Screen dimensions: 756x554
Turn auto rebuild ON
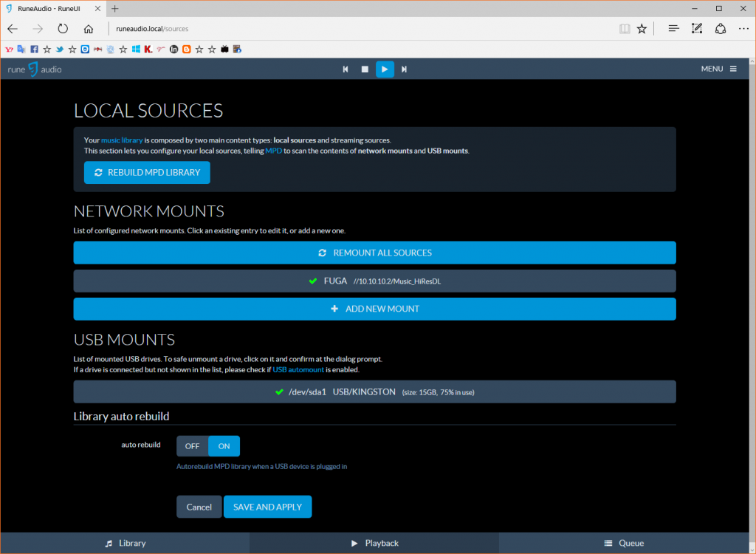pyautogui.click(x=224, y=446)
